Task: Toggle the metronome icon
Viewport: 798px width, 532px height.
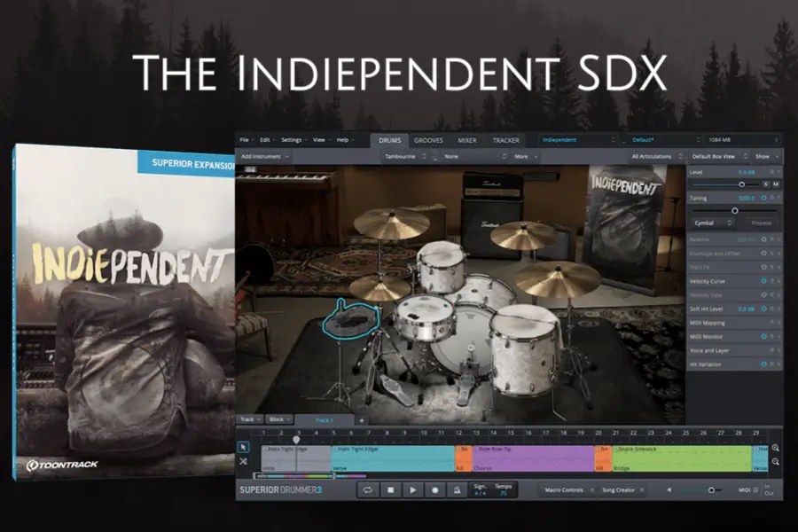Action: (457, 489)
